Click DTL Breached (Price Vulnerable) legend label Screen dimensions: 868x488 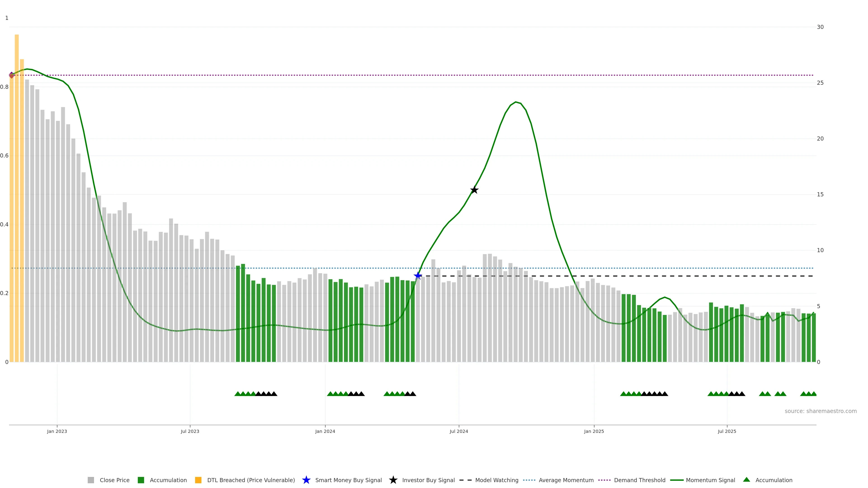251,480
